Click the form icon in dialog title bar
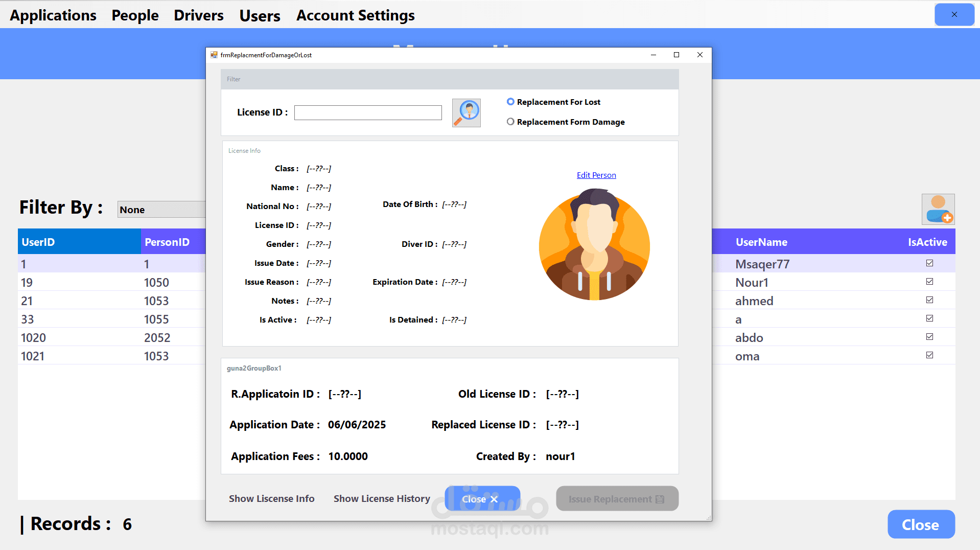 click(214, 55)
